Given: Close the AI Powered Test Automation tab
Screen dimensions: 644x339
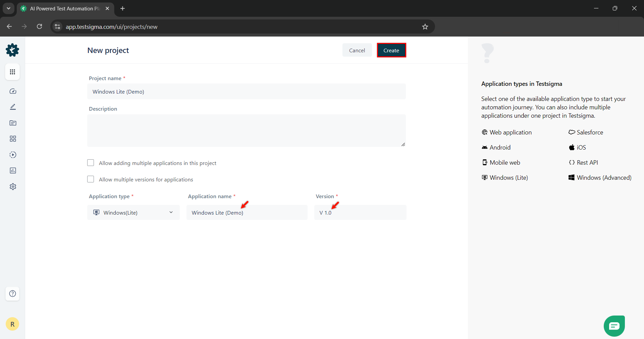Looking at the screenshot, I should pyautogui.click(x=107, y=8).
